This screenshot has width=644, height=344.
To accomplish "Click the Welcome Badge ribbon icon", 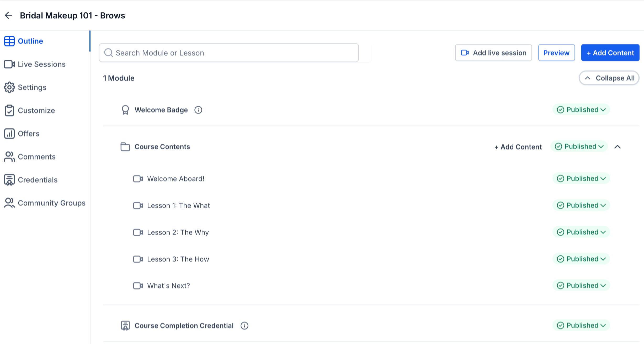I will (125, 110).
